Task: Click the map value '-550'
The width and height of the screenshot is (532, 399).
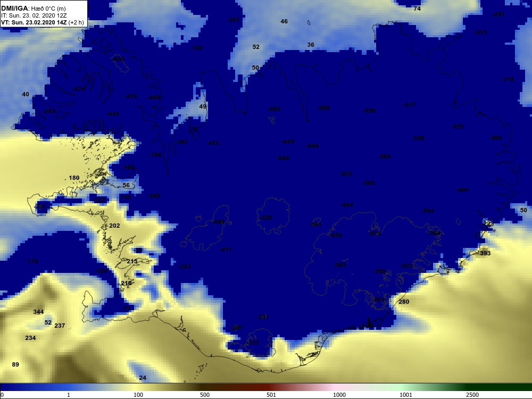Action: pos(369,111)
